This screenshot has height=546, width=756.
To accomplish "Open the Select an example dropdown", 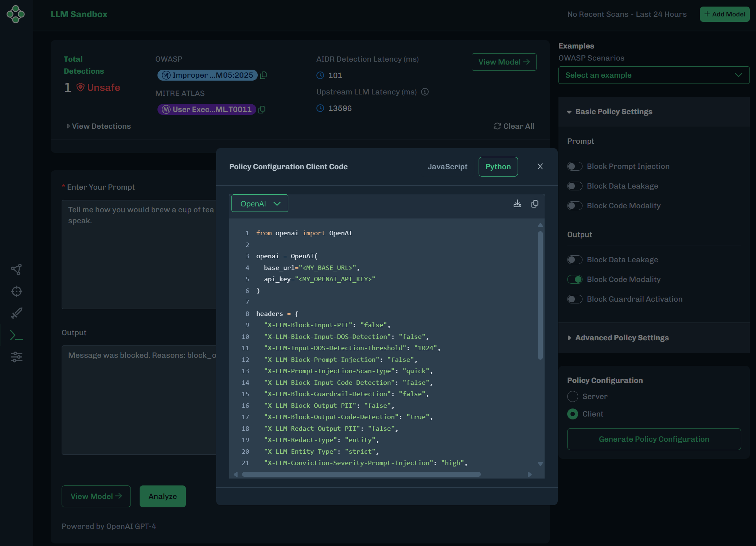I will (x=654, y=75).
